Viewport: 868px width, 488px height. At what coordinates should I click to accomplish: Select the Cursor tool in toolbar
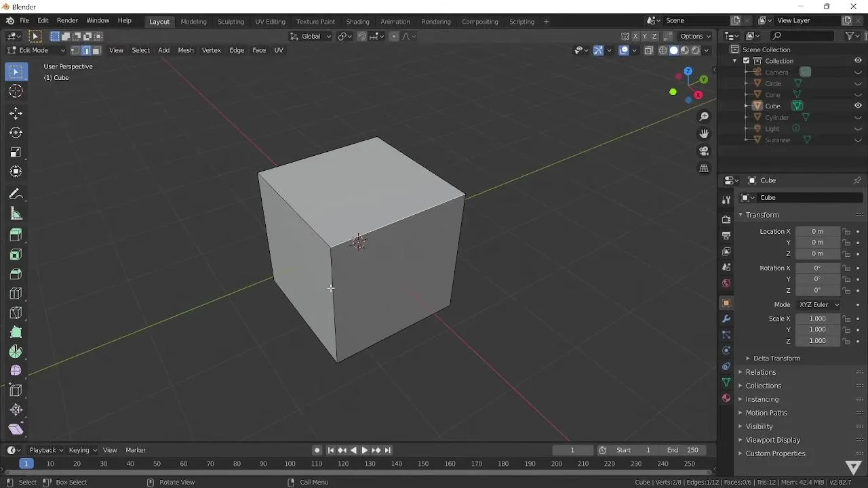pos(16,91)
